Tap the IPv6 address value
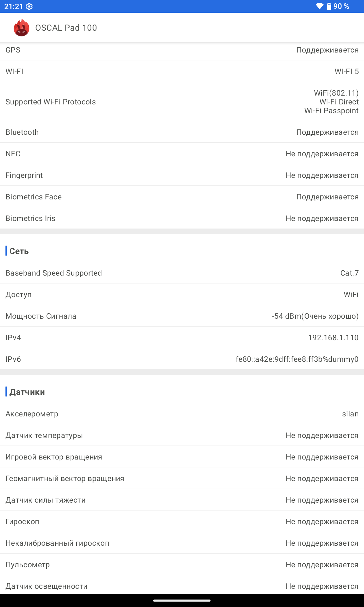Viewport: 364px width, 607px height. 297,359
